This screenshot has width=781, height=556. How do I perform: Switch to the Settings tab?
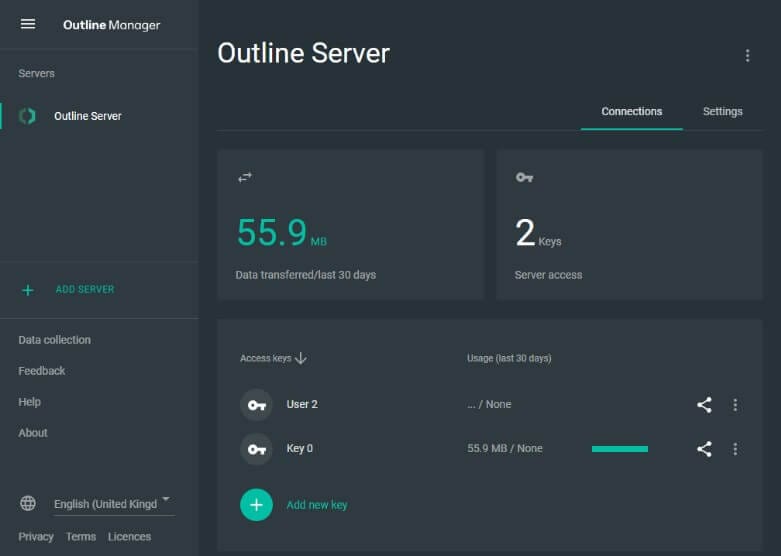[723, 112]
